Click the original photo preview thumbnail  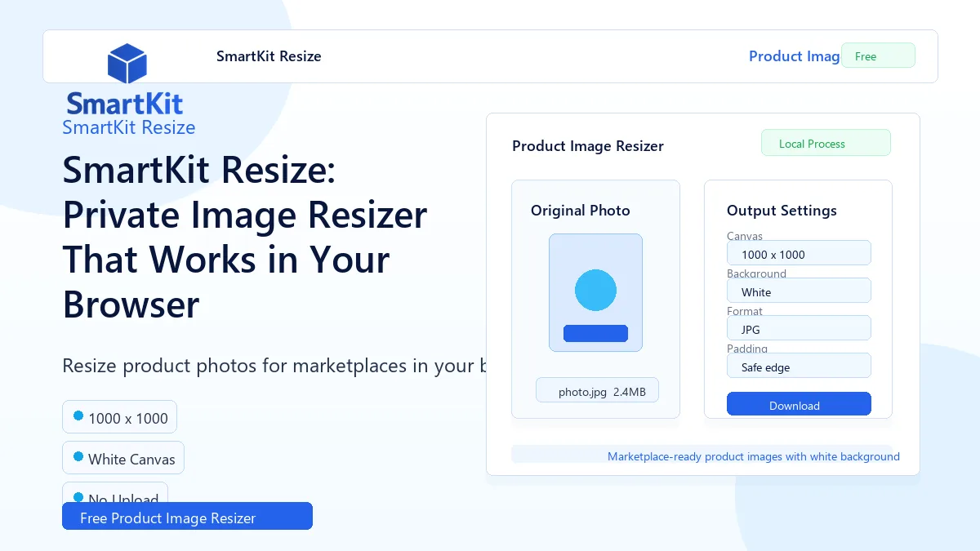595,293
